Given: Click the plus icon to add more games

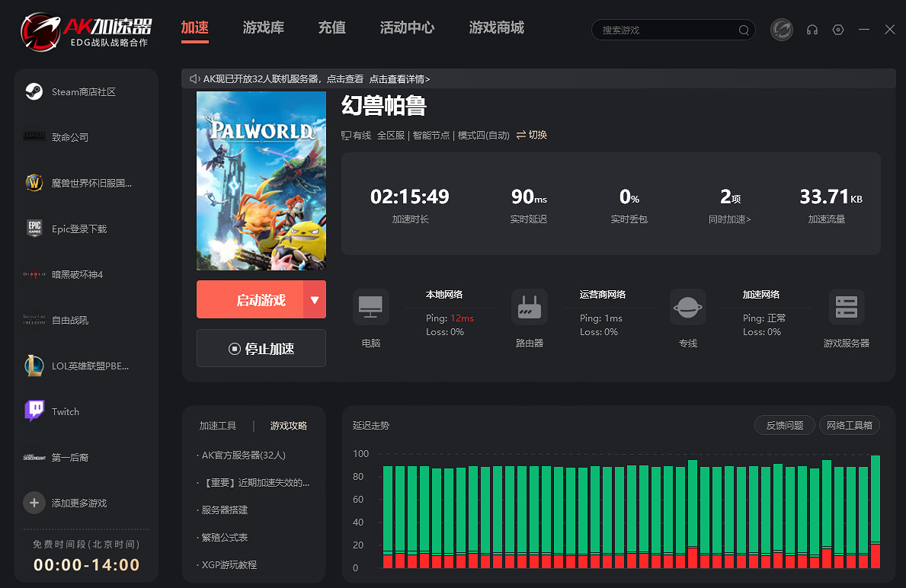Looking at the screenshot, I should pos(34,503).
